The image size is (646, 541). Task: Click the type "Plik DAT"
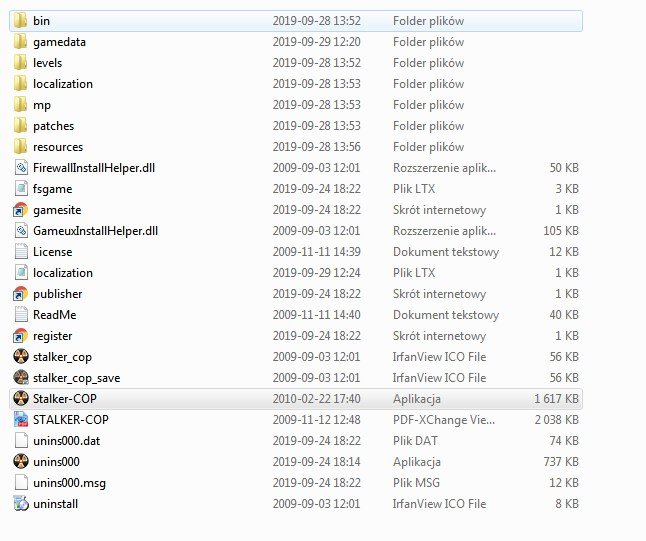pos(415,440)
